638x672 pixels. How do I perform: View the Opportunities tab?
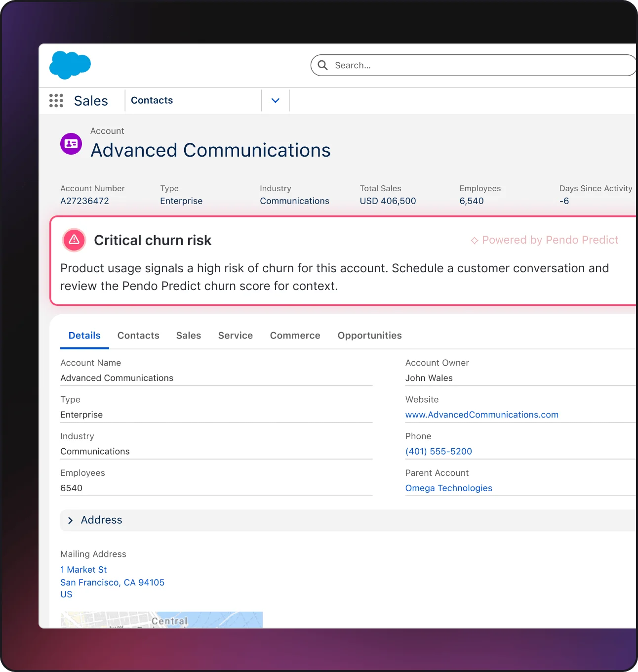coord(369,336)
